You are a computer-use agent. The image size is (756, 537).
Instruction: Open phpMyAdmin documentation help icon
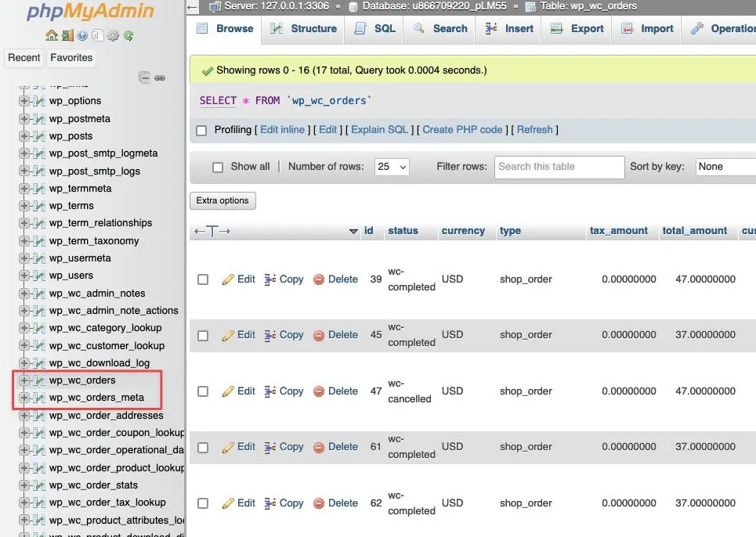tap(82, 36)
